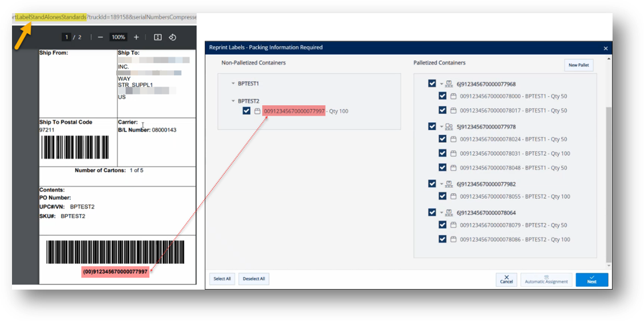Toggle checkbox for container 00912345670000078031
The width and height of the screenshot is (644, 321).
click(x=442, y=153)
